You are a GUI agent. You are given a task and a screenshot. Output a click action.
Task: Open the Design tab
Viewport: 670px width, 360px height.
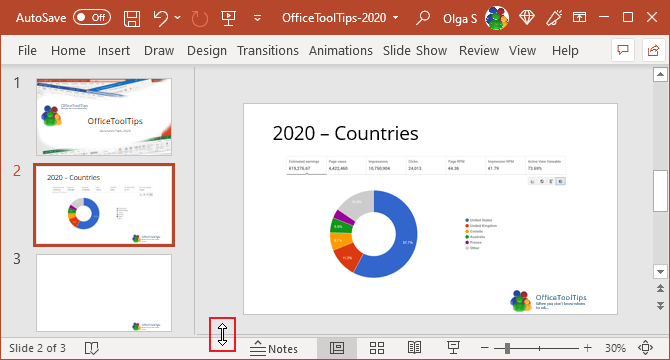207,50
